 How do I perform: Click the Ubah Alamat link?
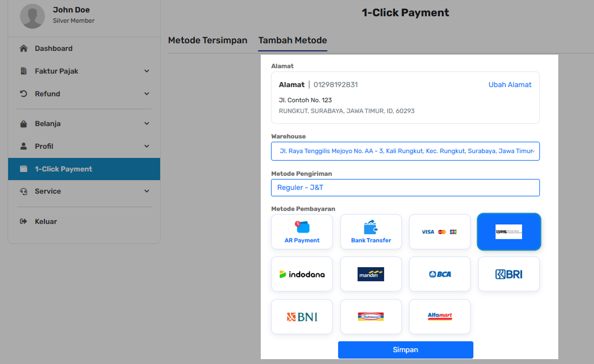[510, 84]
